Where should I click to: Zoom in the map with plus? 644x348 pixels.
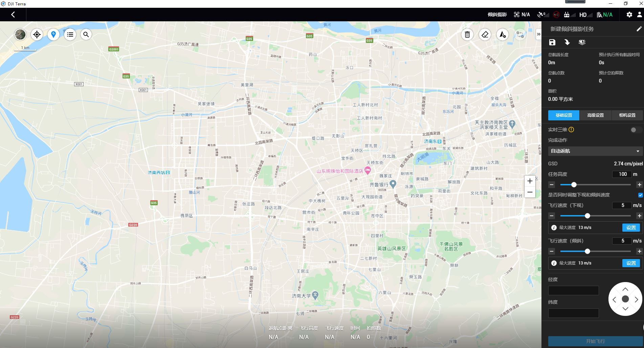[x=530, y=181]
